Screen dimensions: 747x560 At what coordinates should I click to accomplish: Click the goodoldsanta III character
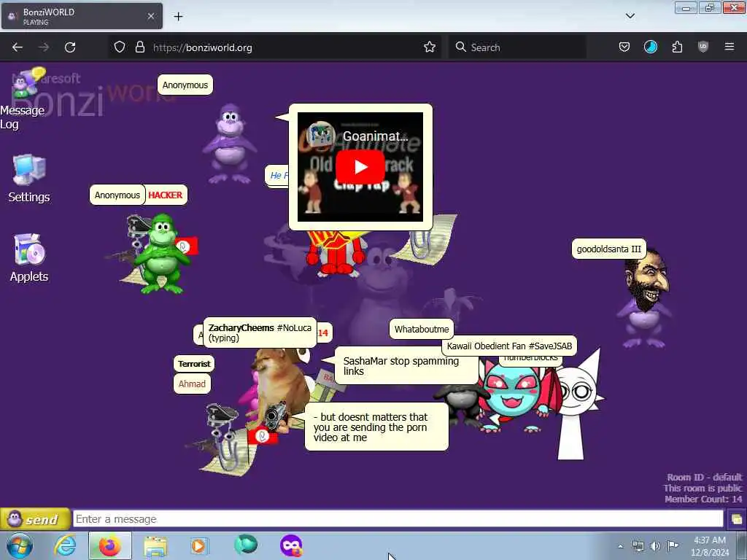[x=646, y=297]
